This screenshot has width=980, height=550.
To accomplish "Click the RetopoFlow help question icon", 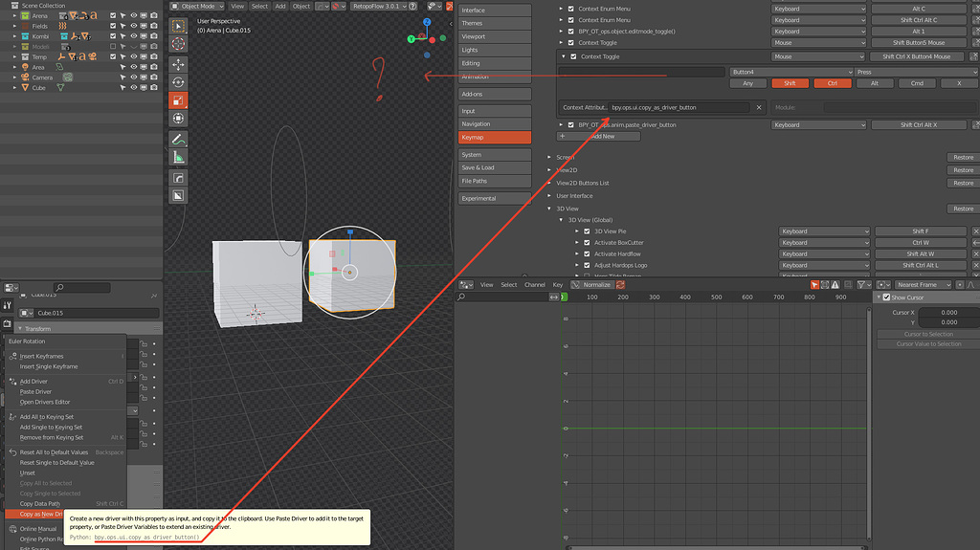I will [412, 7].
